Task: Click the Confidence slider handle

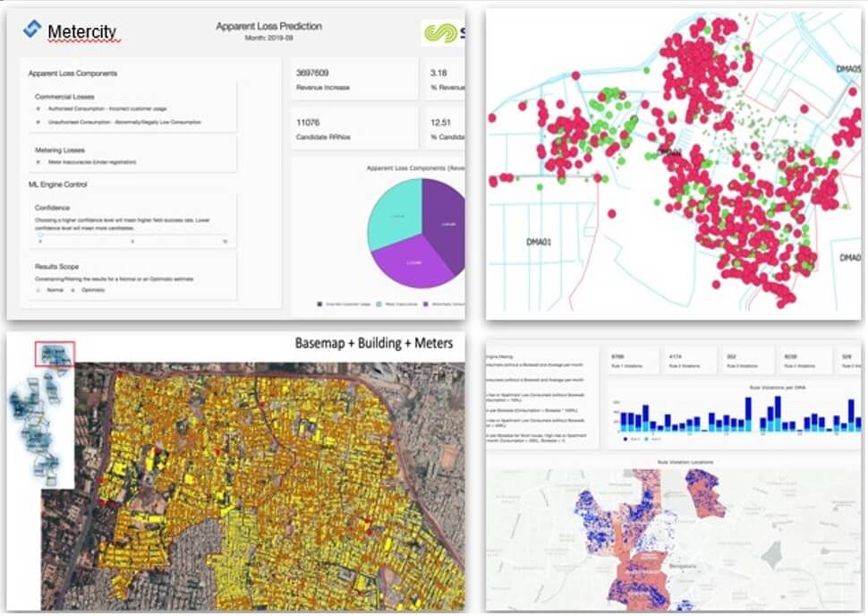Action: (39, 235)
